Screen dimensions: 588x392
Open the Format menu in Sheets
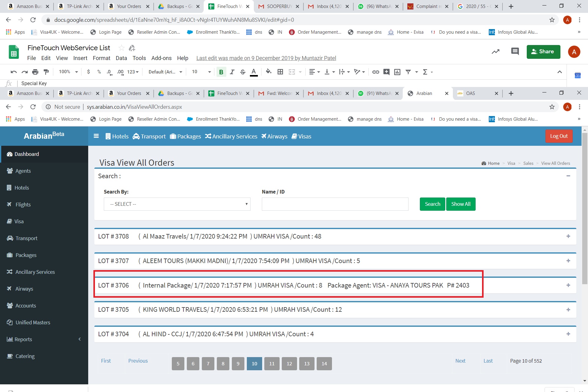(101, 58)
